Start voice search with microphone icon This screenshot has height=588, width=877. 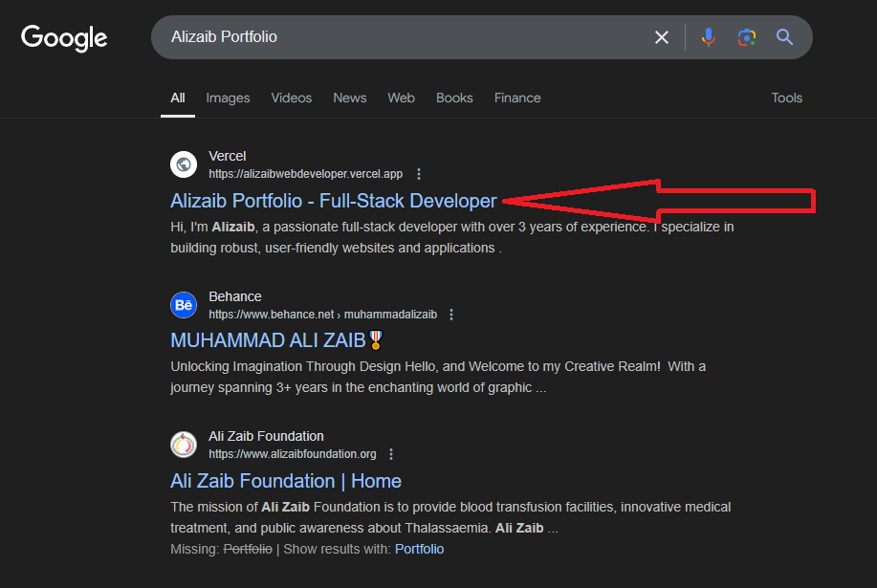click(x=708, y=37)
